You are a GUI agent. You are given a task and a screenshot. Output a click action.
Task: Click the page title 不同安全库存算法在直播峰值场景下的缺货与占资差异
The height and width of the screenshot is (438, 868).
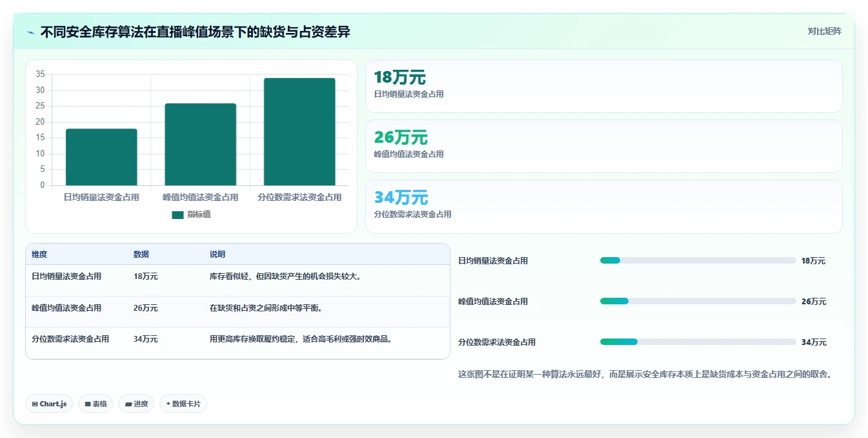coord(196,32)
